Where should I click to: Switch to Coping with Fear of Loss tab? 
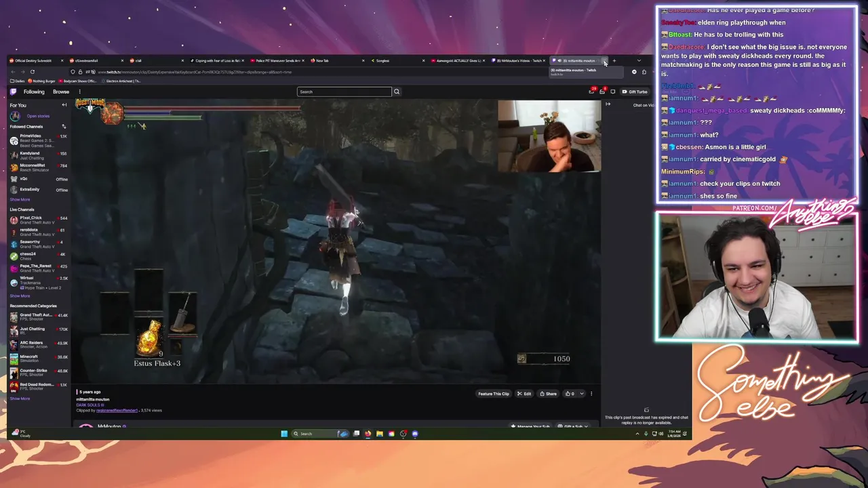tap(217, 60)
